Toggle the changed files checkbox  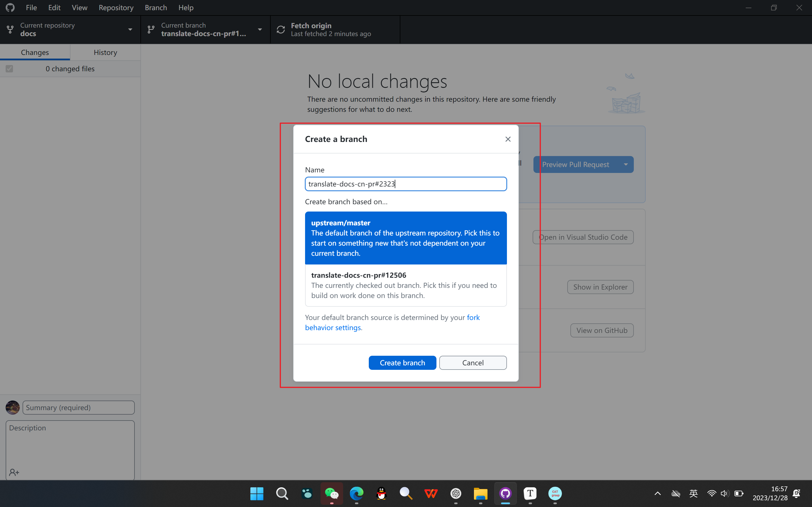coord(9,69)
